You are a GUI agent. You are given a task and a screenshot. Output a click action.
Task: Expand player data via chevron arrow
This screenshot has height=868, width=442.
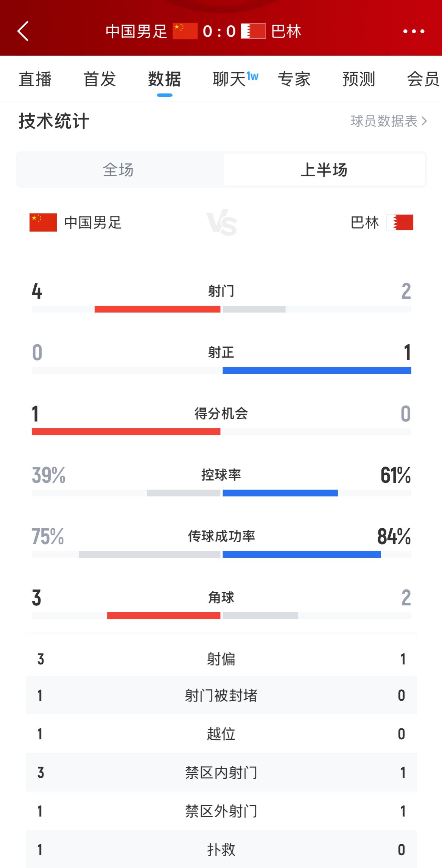tap(424, 121)
